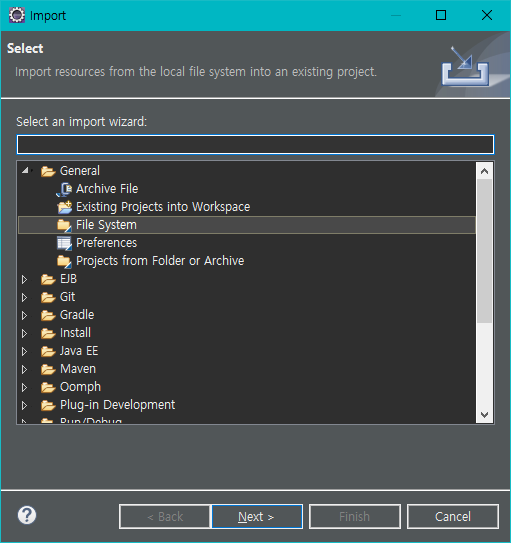Maximize the Import dialog window

(x=441, y=15)
